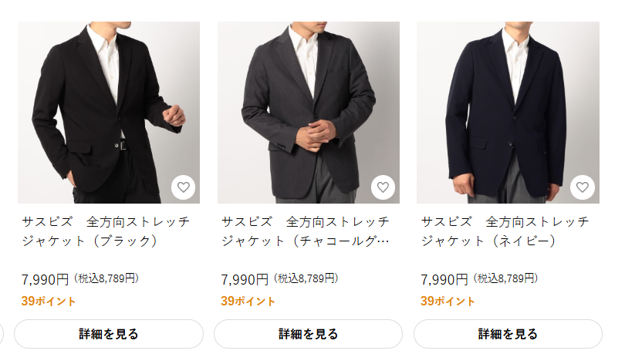625x364 pixels.
Task: Open the ジャケット(ブラック) product title link
Action: tap(106, 231)
